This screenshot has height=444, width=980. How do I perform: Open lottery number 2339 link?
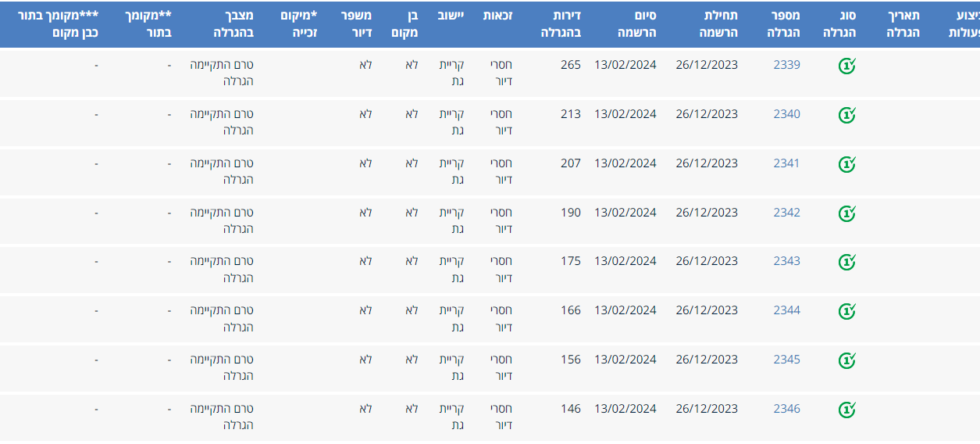786,65
